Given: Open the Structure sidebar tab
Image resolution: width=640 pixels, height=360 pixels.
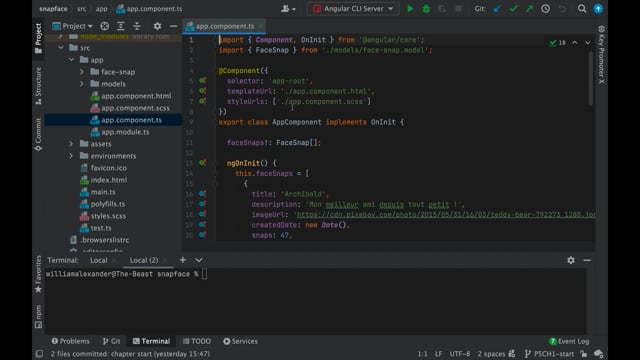Looking at the screenshot, I should point(38,86).
